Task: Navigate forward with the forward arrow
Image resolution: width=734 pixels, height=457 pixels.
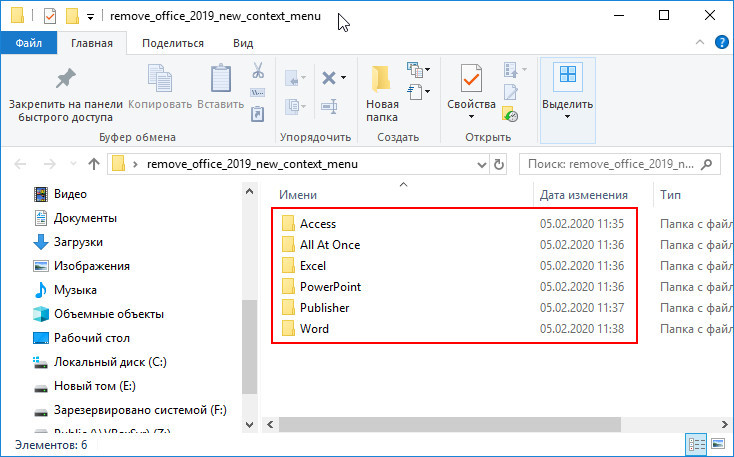Action: click(x=50, y=164)
